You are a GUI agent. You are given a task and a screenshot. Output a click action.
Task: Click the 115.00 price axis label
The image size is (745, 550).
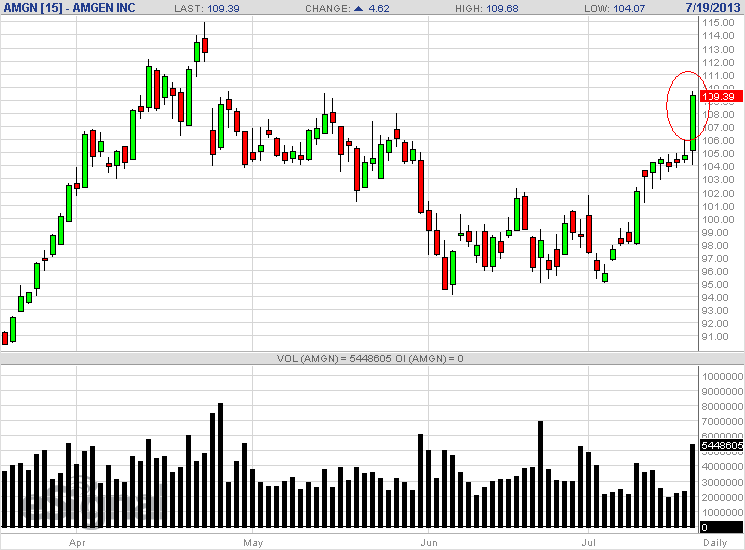[x=718, y=22]
